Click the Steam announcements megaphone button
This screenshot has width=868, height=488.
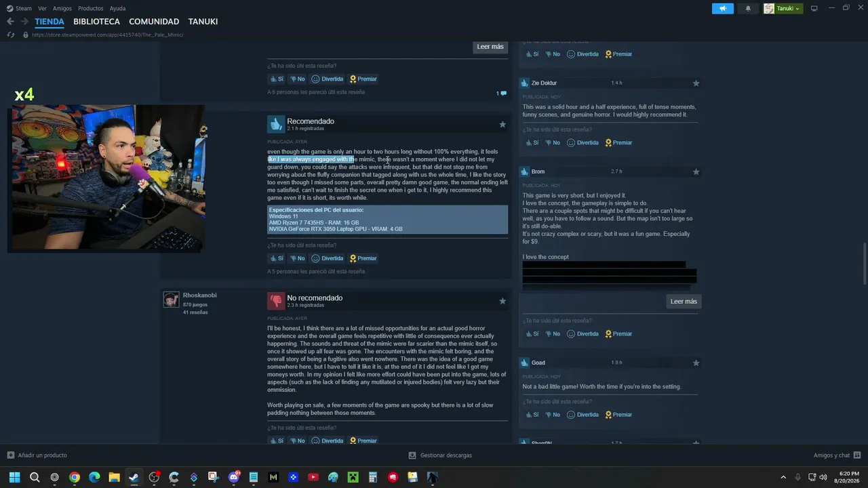723,8
